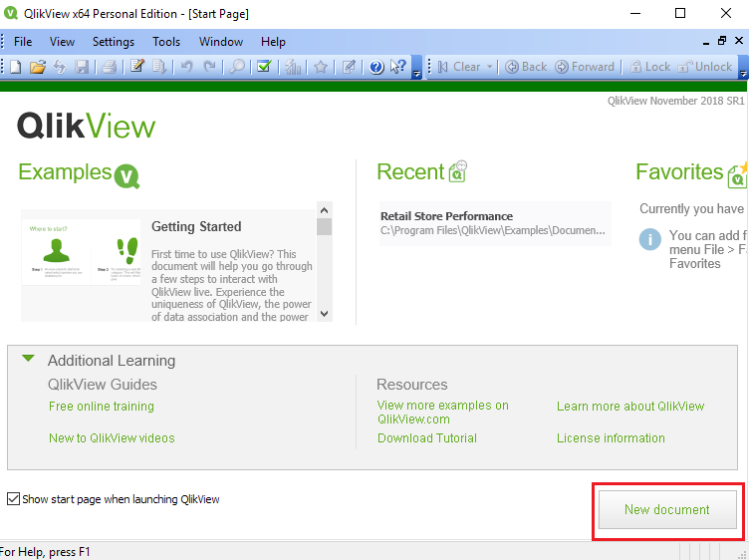Uncheck Show start page when launching QlikView

13,499
